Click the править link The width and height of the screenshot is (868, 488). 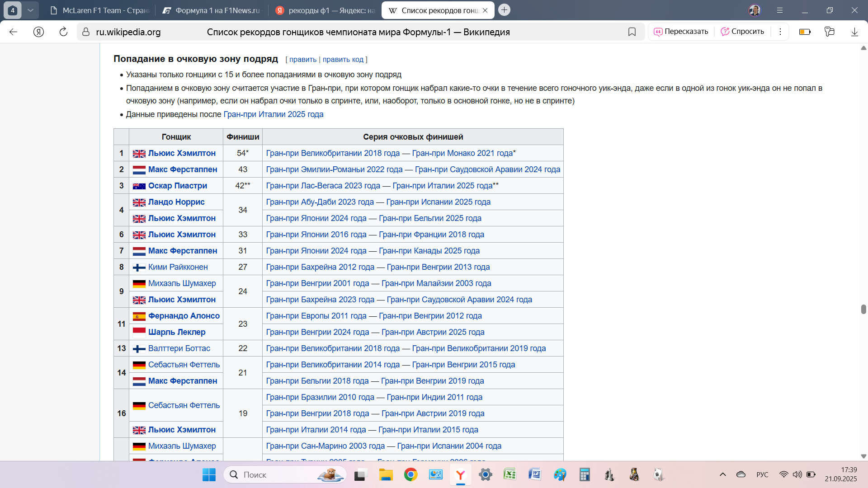pyautogui.click(x=302, y=59)
